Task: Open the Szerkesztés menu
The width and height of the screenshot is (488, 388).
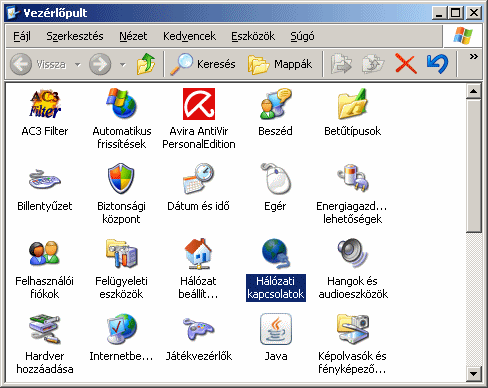Action: (75, 36)
